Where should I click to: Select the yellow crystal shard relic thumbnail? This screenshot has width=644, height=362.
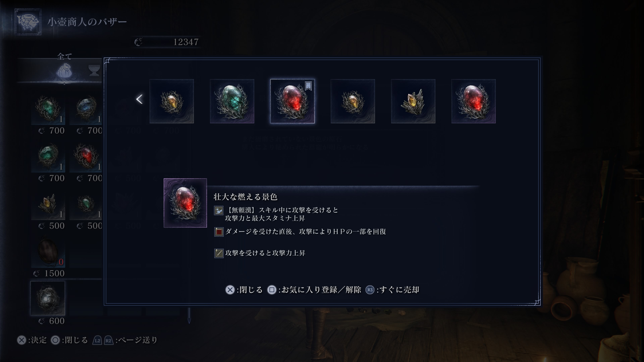(413, 101)
